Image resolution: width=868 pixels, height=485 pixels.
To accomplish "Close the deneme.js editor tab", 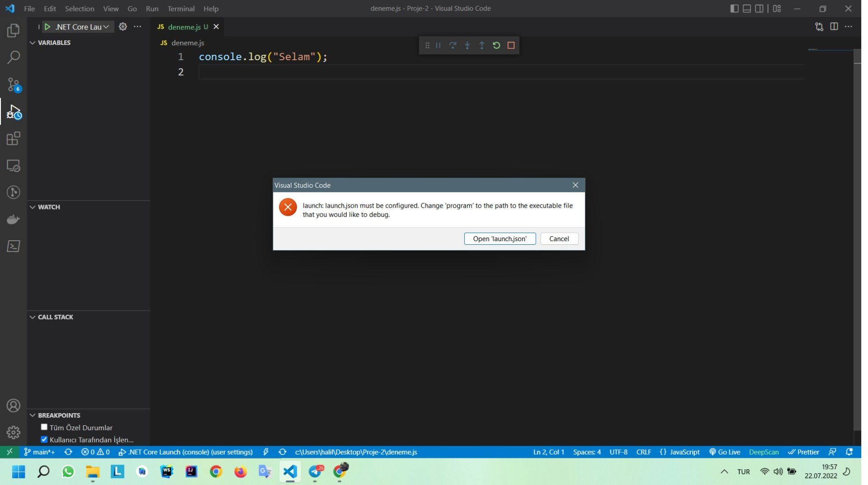I will (216, 27).
